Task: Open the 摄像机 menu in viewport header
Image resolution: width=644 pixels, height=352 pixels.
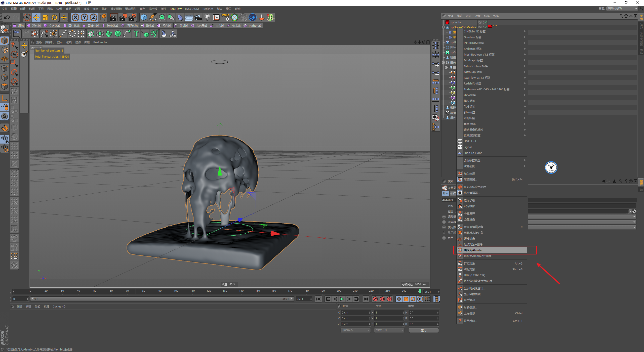Action: [x=49, y=42]
